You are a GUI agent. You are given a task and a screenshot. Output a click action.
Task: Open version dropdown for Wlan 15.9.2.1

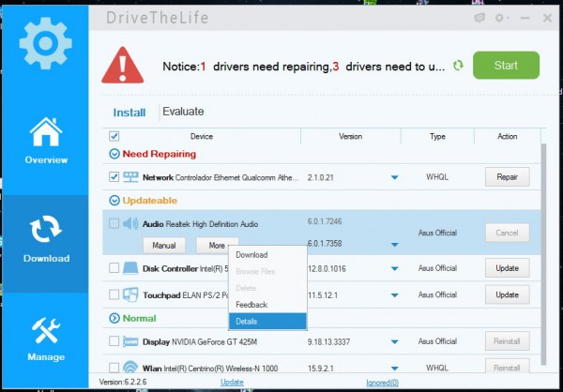(395, 369)
